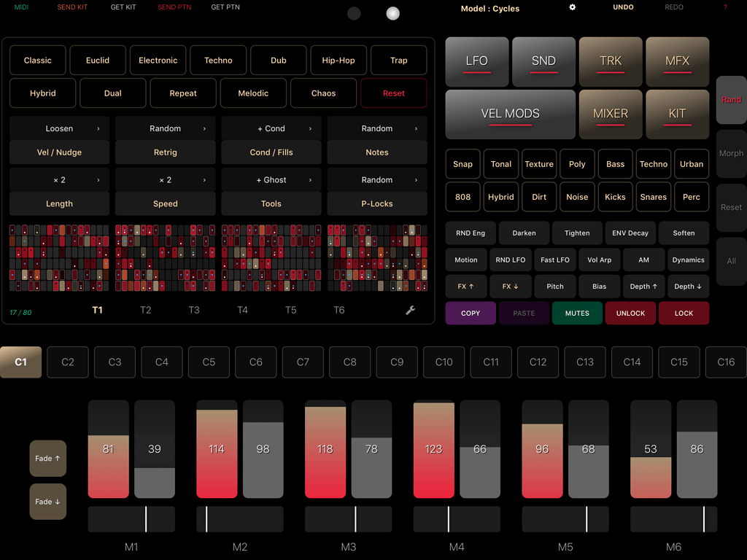
Task: Adjust the M6 horizontal pan slider
Action: click(673, 519)
